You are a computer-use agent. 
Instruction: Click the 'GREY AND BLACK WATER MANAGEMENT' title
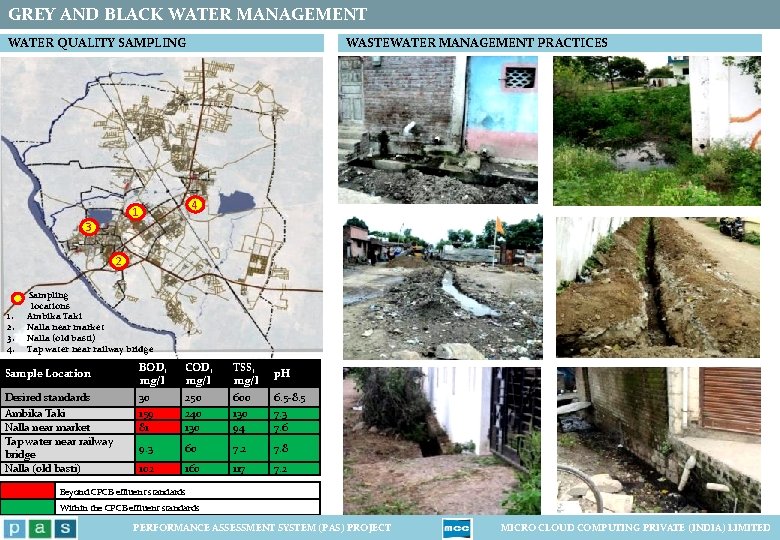tap(187, 14)
